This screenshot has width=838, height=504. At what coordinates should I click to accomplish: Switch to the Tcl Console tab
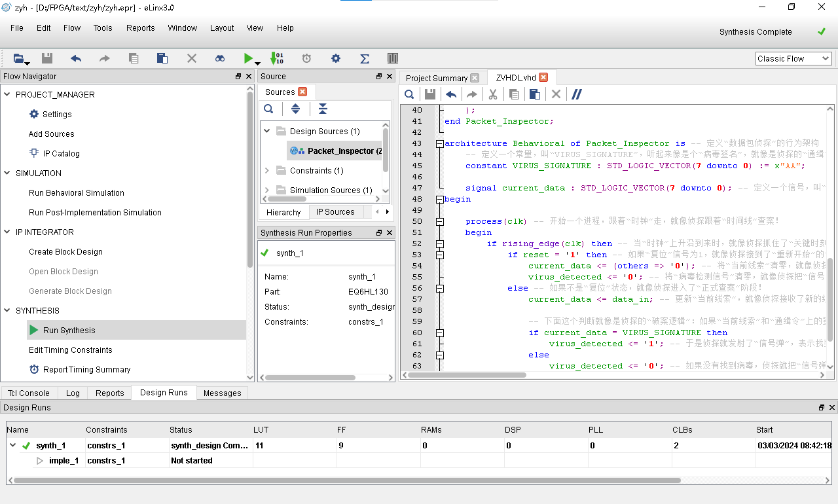pyautogui.click(x=29, y=393)
